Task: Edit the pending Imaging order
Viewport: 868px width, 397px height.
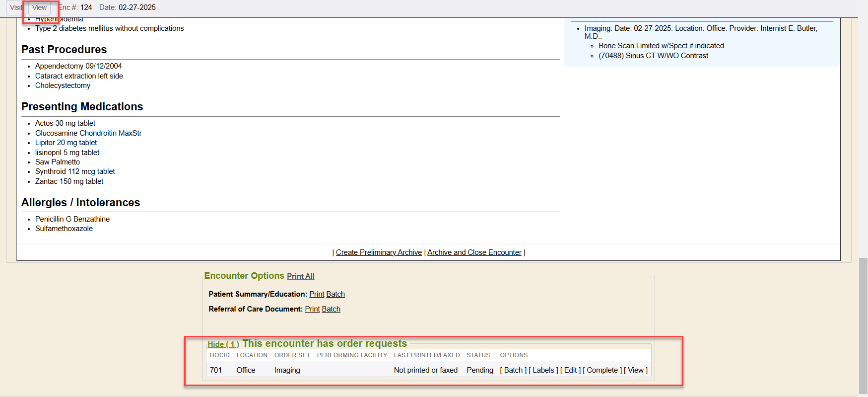Action: [570, 370]
